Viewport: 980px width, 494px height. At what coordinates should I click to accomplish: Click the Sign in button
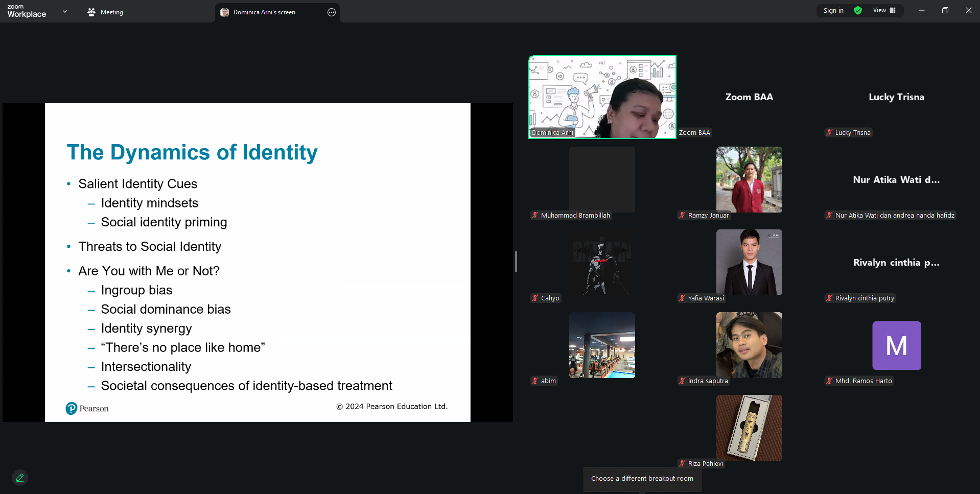(833, 10)
